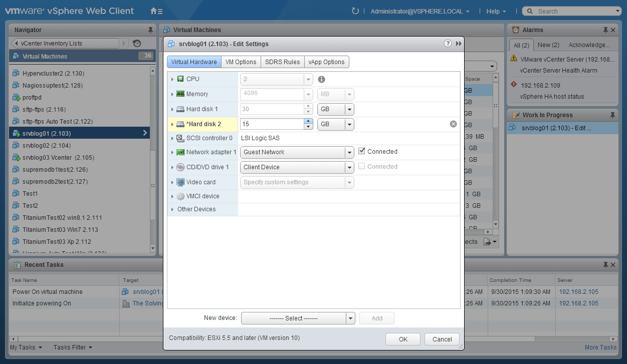Click the search input field
The width and height of the screenshot is (627, 364).
(x=576, y=11)
